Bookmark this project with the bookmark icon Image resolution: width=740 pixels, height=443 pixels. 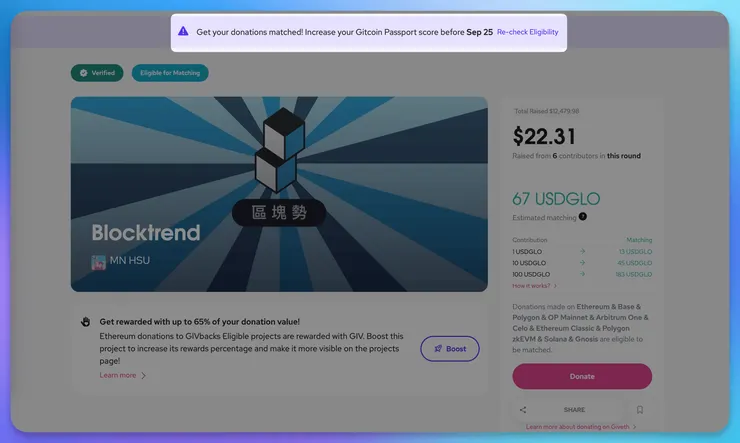pyautogui.click(x=640, y=410)
